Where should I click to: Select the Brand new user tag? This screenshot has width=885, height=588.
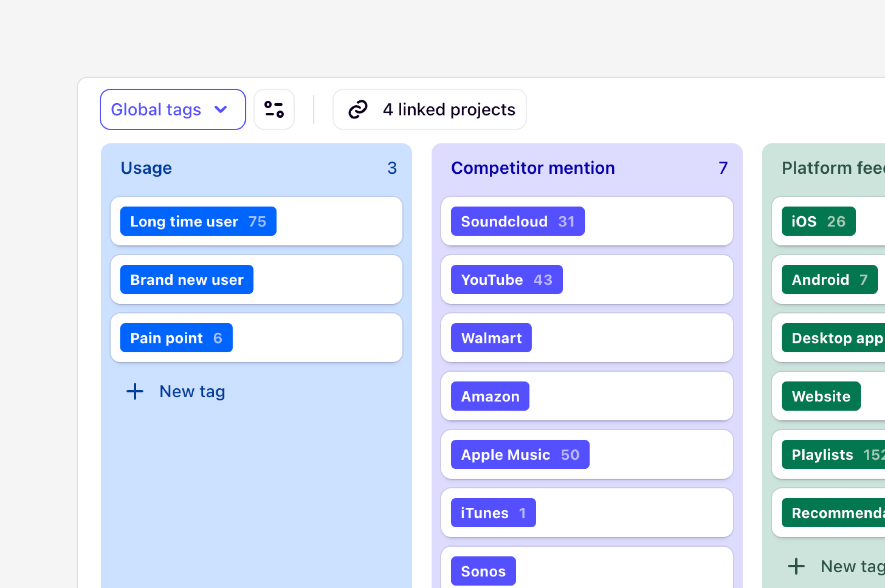point(186,279)
